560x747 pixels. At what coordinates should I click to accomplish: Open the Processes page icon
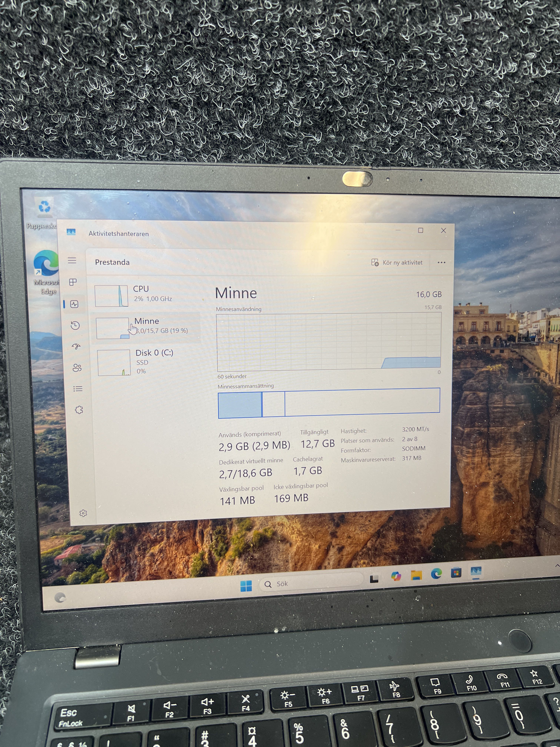pos(73,282)
